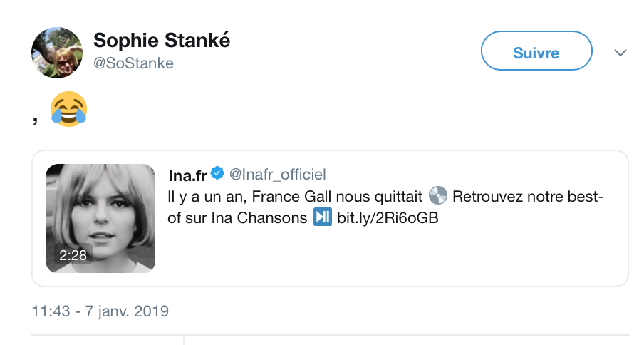Open the bit.ly/2Ri6oGB link
644x345 pixels.
pos(388,217)
